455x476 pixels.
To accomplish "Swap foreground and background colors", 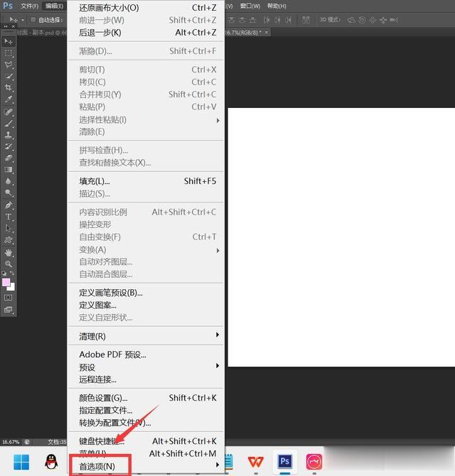I will click(x=12, y=273).
